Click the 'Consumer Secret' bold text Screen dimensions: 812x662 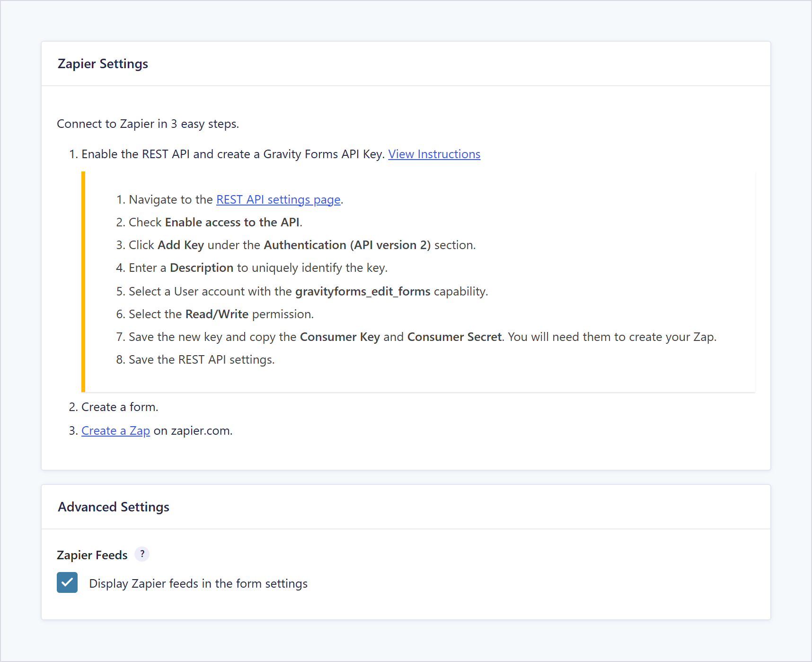[x=454, y=337]
